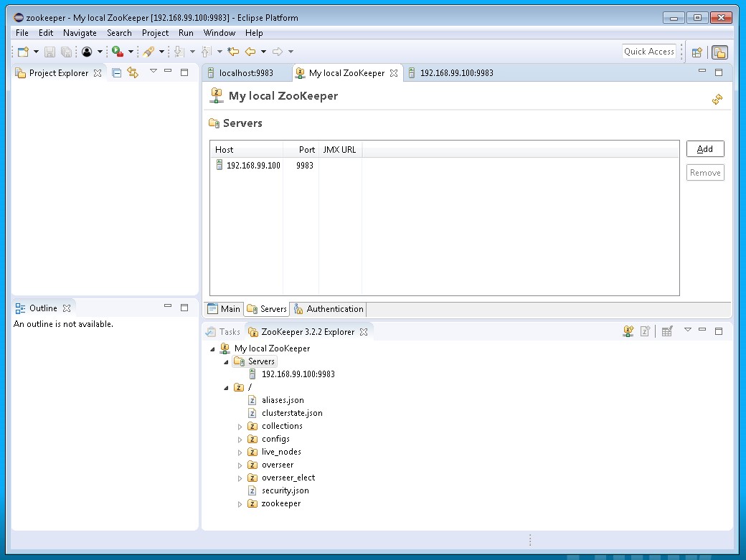This screenshot has height=560, width=746.
Task: Click Collapse All icon in Project Explorer
Action: (117, 72)
